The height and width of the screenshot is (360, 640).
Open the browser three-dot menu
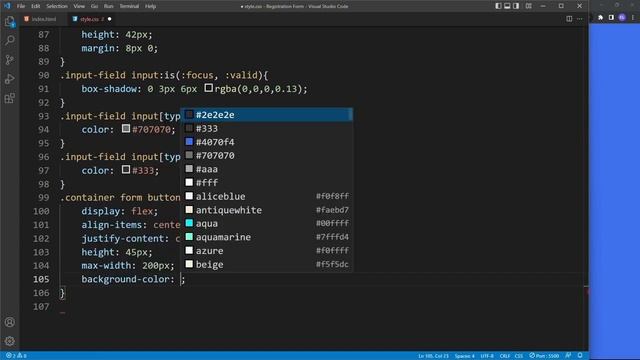(x=633, y=18)
